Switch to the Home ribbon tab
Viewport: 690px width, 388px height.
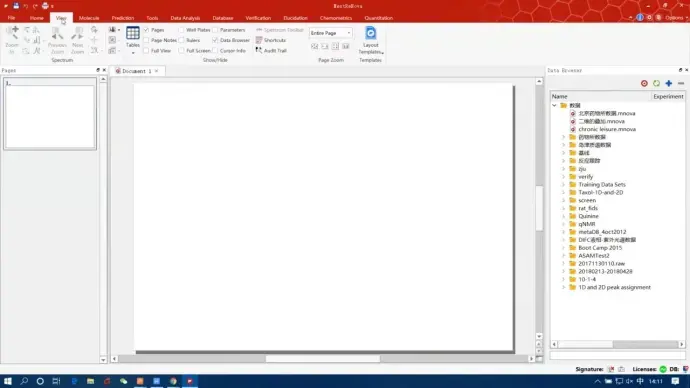point(37,18)
